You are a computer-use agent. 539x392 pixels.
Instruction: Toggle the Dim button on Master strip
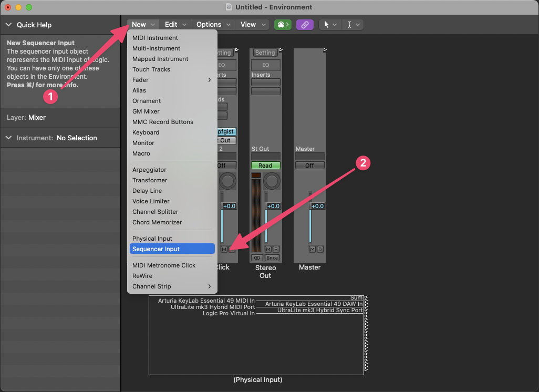click(x=320, y=249)
